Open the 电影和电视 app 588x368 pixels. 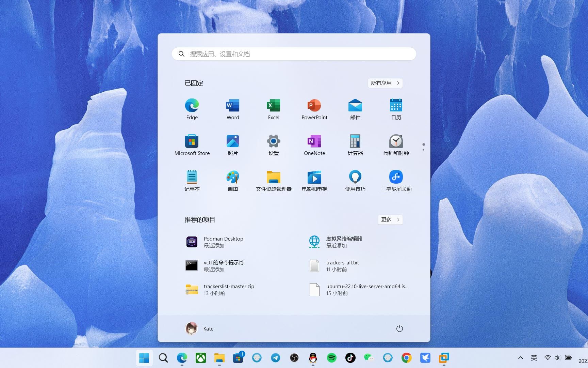click(314, 181)
